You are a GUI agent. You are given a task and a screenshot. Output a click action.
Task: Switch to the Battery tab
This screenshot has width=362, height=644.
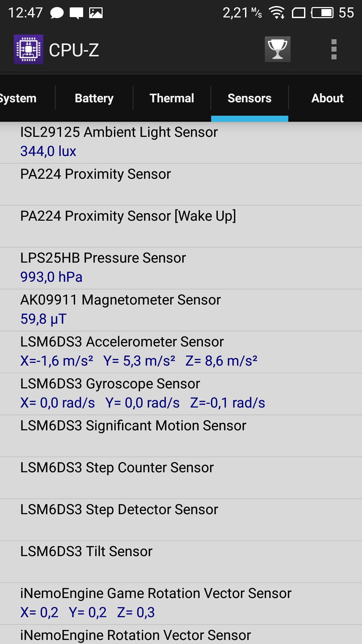coord(94,98)
